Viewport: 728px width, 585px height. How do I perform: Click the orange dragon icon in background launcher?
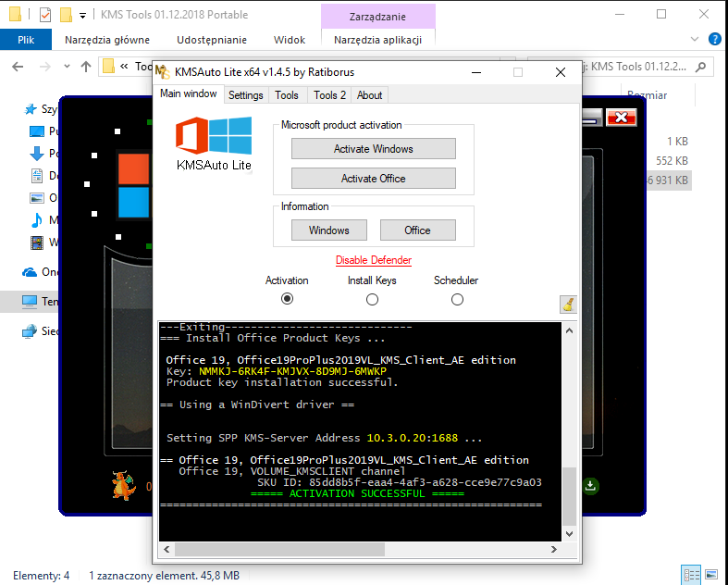[x=124, y=485]
